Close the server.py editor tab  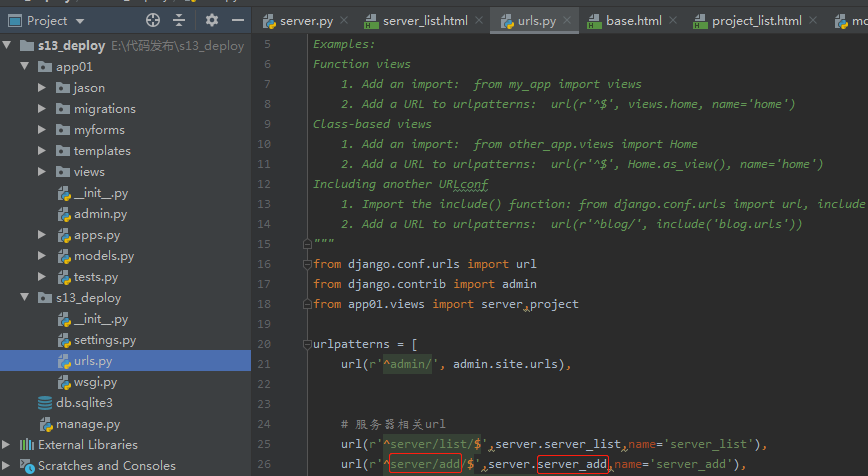tap(341, 20)
